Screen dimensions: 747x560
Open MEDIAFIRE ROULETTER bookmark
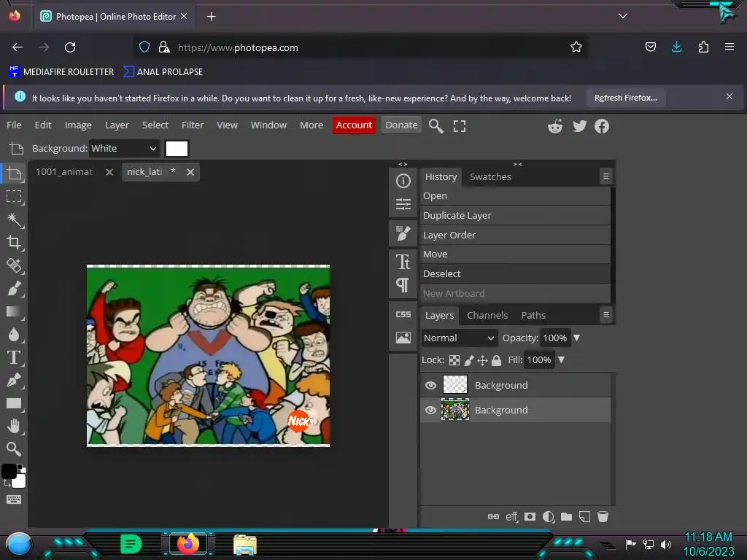click(x=61, y=72)
